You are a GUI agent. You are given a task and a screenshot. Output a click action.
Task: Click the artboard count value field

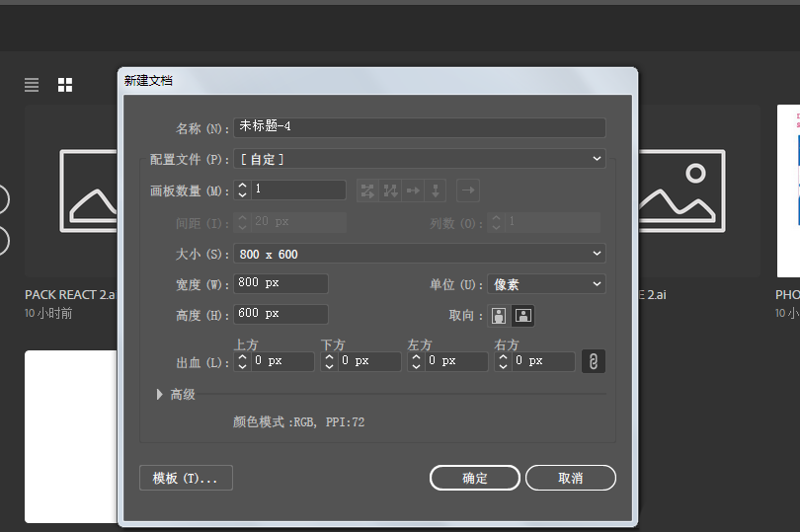coord(298,190)
